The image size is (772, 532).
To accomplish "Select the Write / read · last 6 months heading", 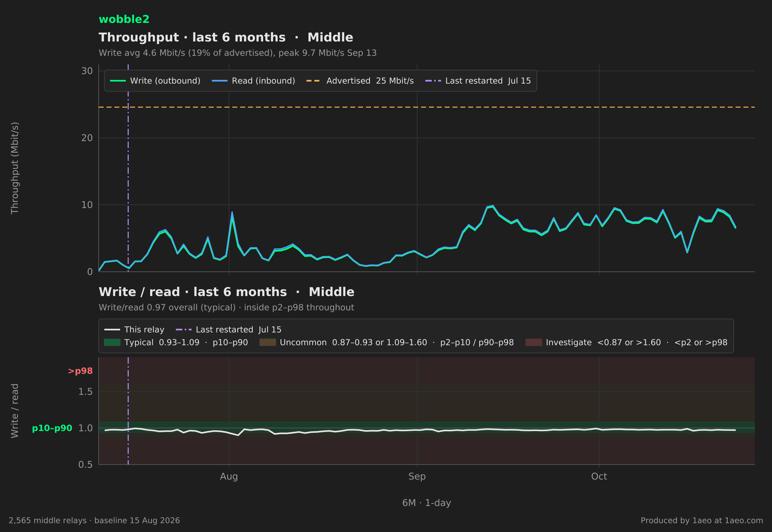I will pos(227,292).
